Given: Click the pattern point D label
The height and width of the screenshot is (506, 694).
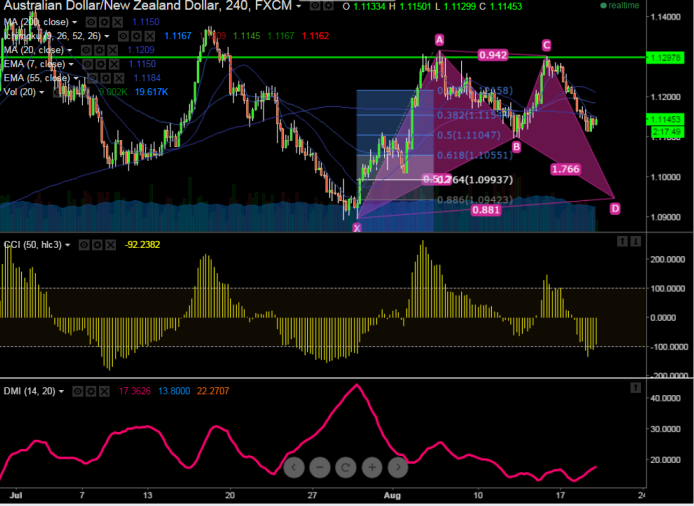Looking at the screenshot, I should click(615, 209).
